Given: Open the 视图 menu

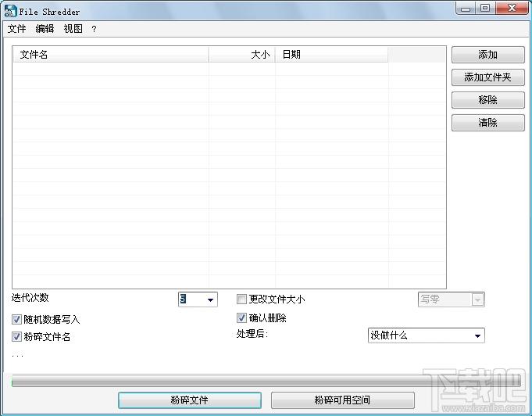Looking at the screenshot, I should 73,29.
